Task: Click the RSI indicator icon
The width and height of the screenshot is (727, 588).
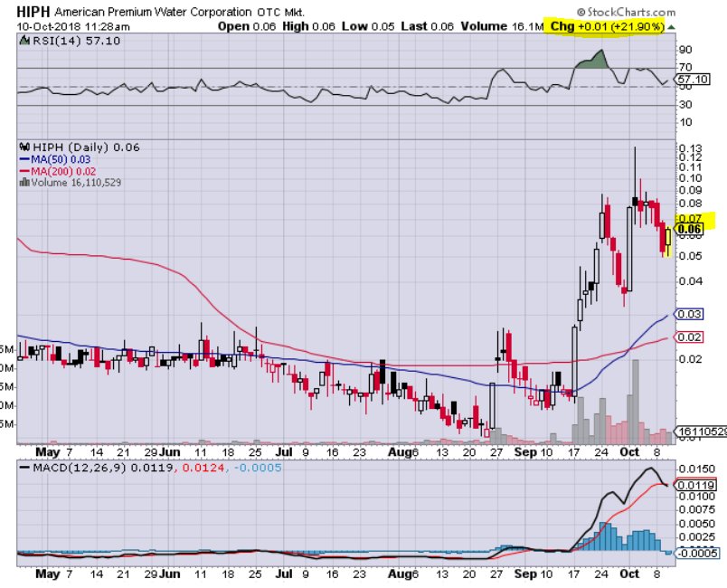Action: 24,42
